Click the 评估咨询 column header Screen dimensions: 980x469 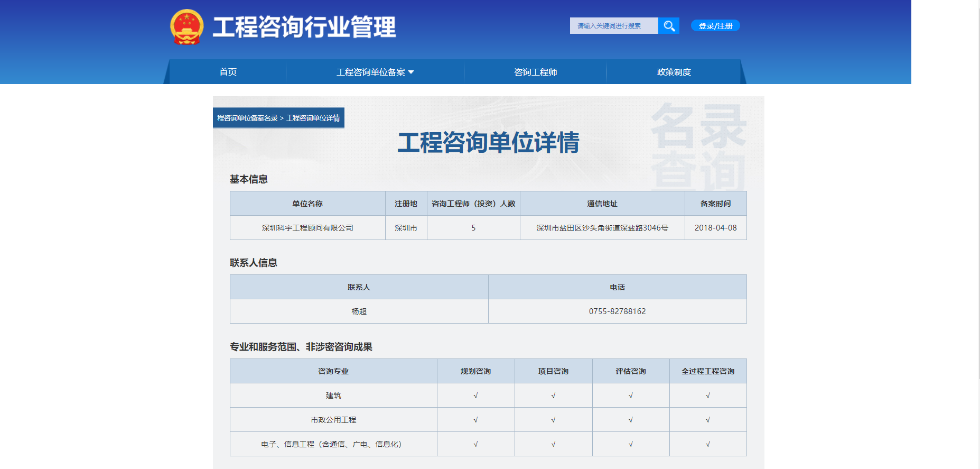pos(631,371)
